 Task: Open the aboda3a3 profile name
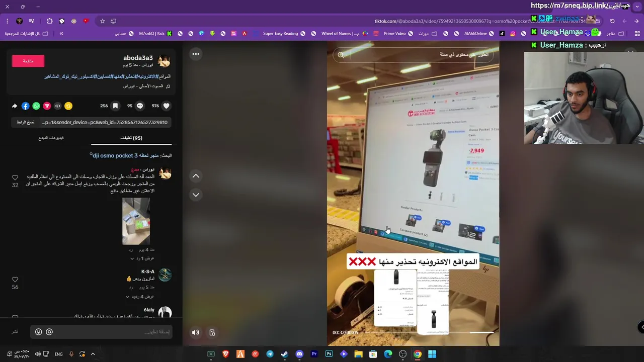pyautogui.click(x=138, y=58)
